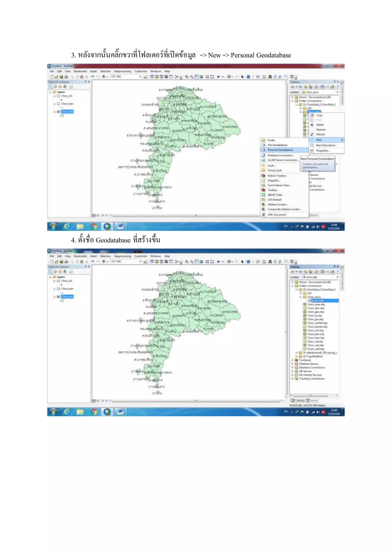392x555 pixels.
Task: Select Chon_amp.shp in step 4 Catalog tree
Action: pos(316,305)
